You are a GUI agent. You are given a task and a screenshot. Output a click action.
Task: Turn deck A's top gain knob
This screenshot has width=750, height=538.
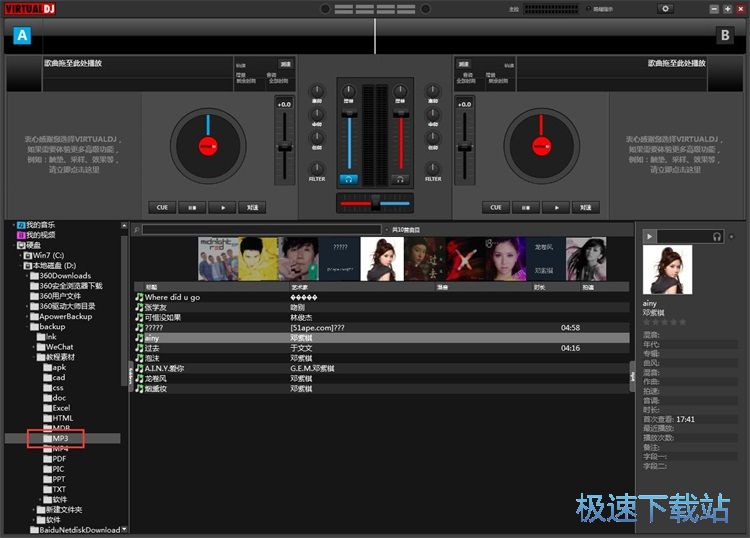349,90
